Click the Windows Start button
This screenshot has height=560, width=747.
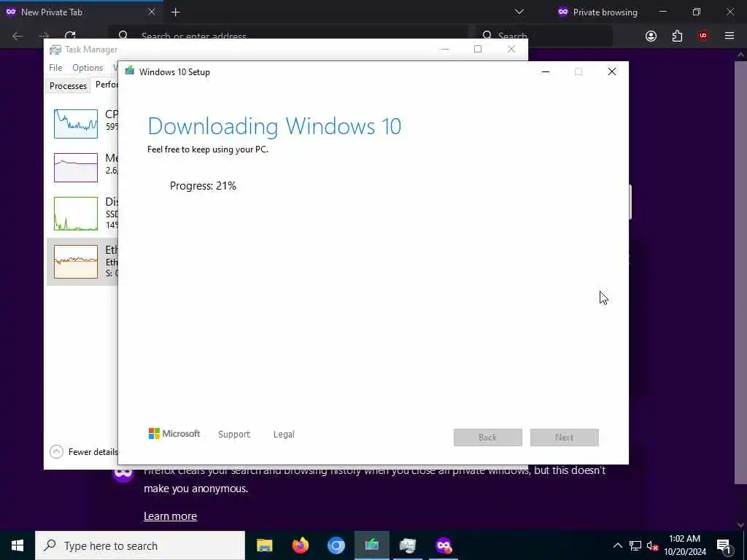[x=18, y=545]
